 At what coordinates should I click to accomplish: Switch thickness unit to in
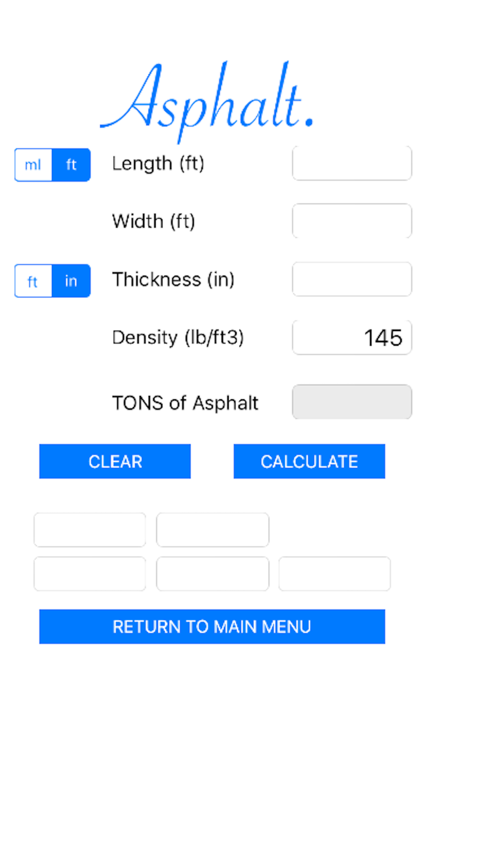(71, 281)
